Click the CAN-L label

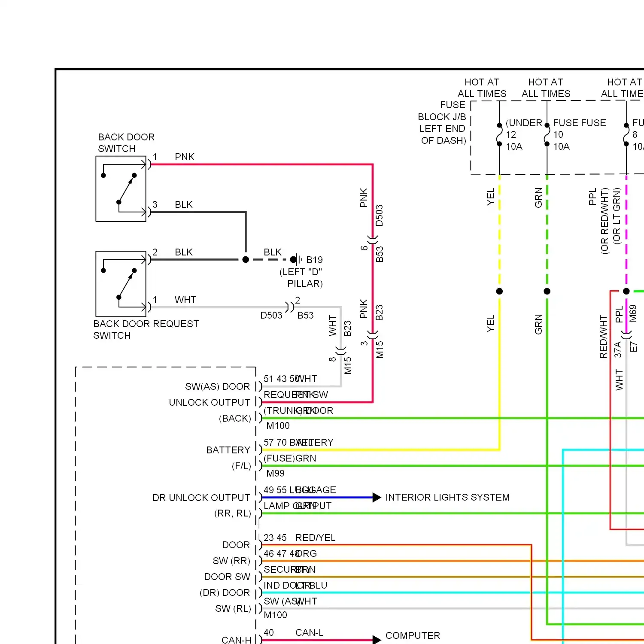[x=310, y=632]
